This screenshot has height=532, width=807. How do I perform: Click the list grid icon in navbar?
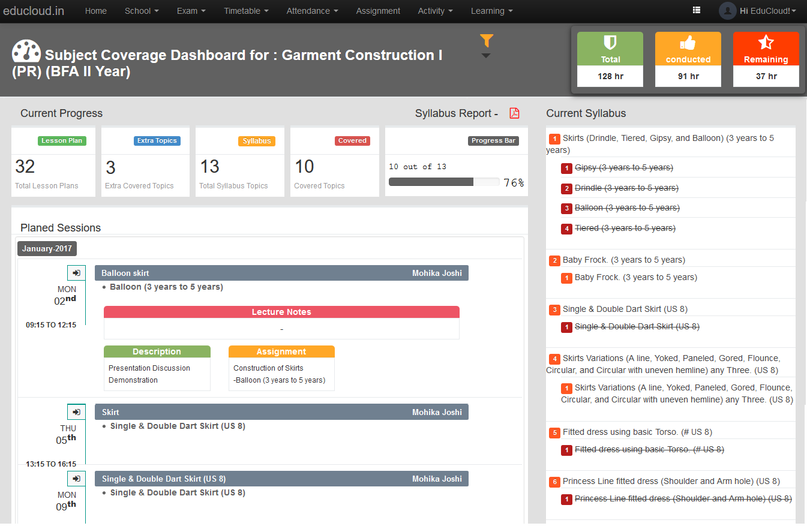pos(697,10)
